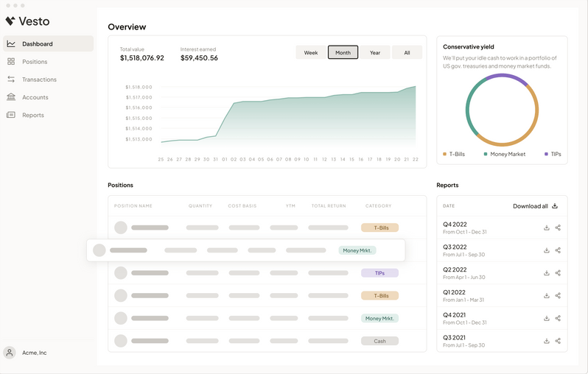Go to Transactions in the sidebar
This screenshot has width=588, height=374.
(x=39, y=80)
